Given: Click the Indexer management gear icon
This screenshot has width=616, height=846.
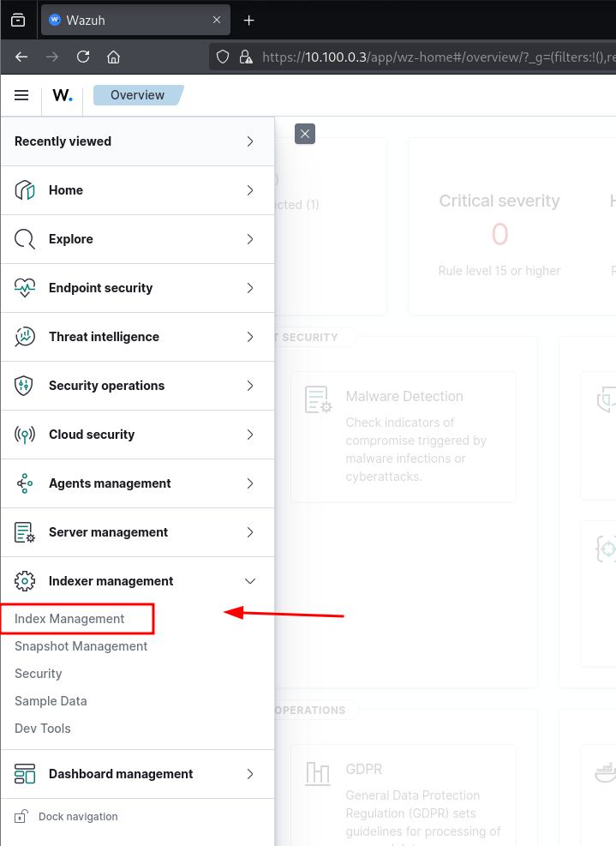Looking at the screenshot, I should [25, 581].
